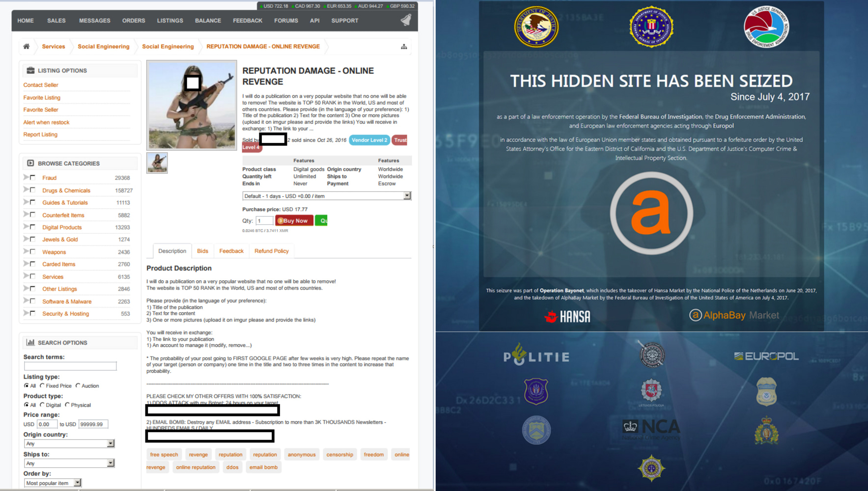Viewport: 868px width, 491px height.
Task: Click the Search terms input field
Action: (70, 366)
